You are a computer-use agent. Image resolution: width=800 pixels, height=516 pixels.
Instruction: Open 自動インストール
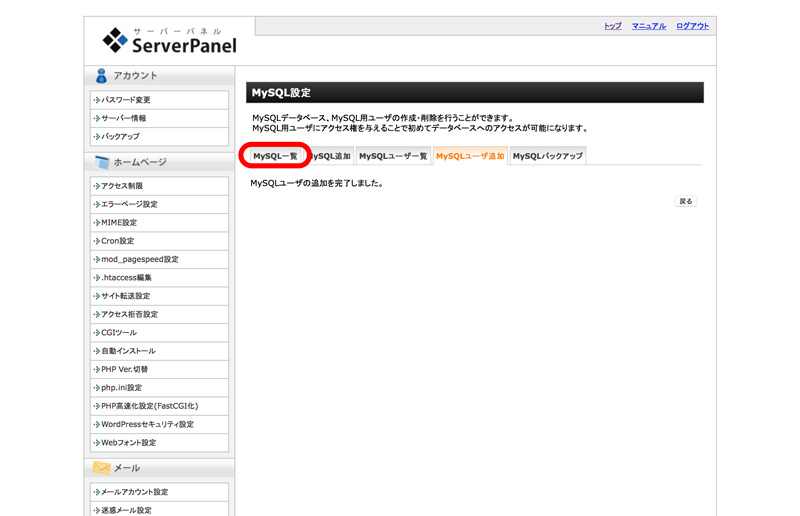point(159,351)
